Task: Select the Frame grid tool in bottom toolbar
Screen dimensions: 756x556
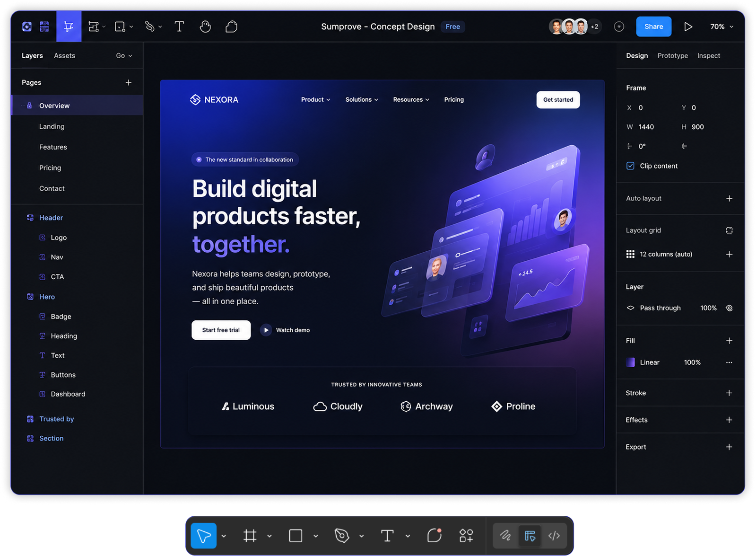Action: click(x=250, y=536)
